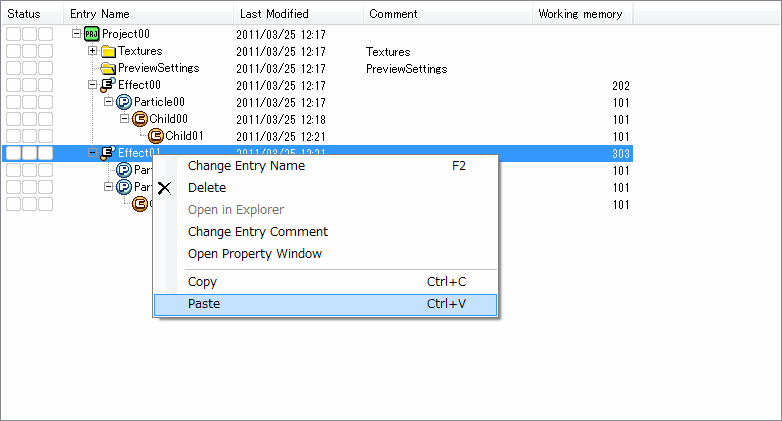The image size is (782, 421).
Task: Select the Particle00 blue P icon
Action: 125,102
